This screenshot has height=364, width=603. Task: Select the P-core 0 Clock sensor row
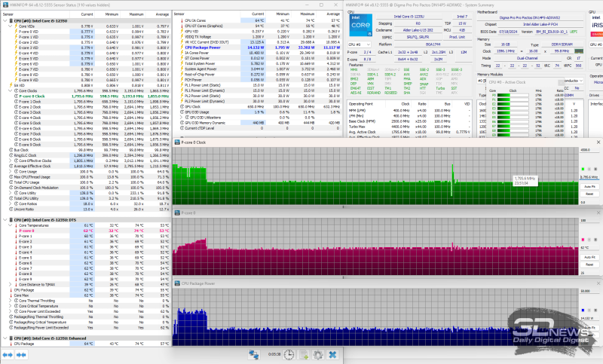38,96
